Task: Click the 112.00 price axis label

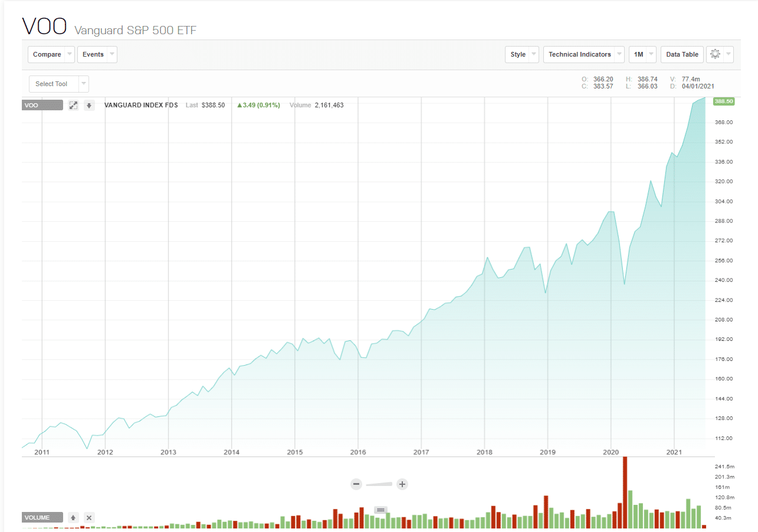Action: [x=723, y=438]
